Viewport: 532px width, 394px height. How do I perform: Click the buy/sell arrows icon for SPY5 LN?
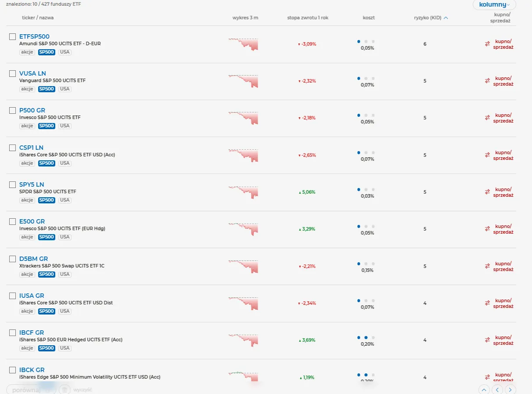pos(487,192)
